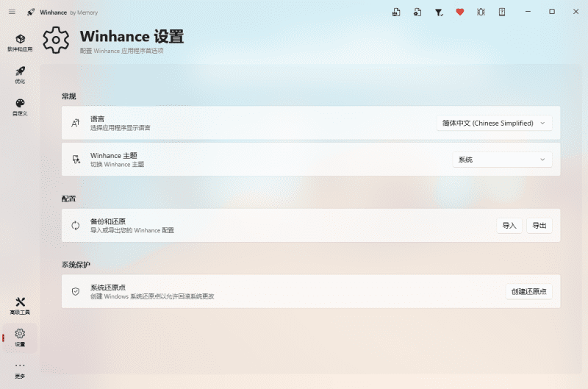Open 高级工具 in the sidebar
588x389 pixels.
tap(20, 306)
